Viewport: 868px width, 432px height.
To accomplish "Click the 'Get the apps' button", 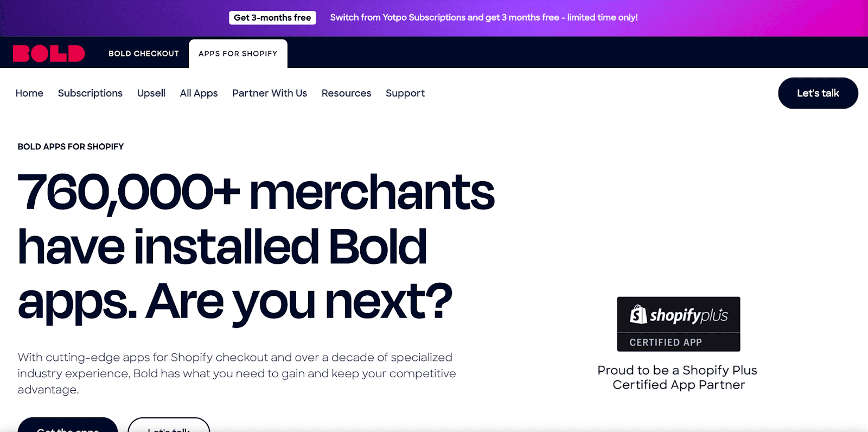I will click(x=67, y=429).
